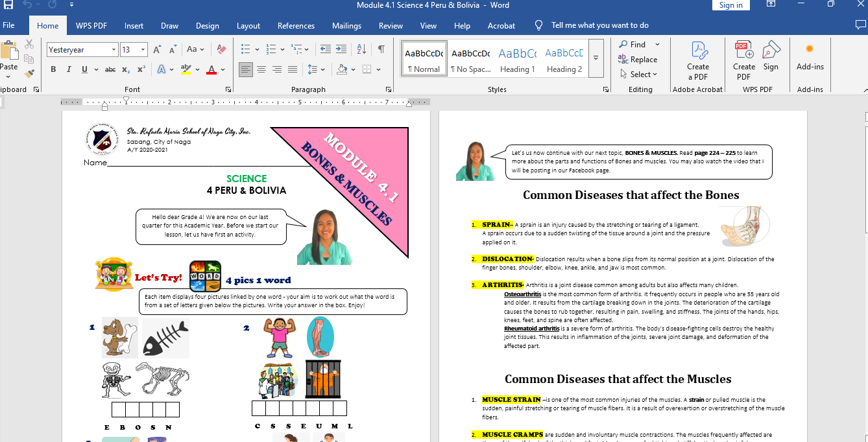Toggle bold formatting
Viewport: 868px width, 442px height.
(53, 69)
